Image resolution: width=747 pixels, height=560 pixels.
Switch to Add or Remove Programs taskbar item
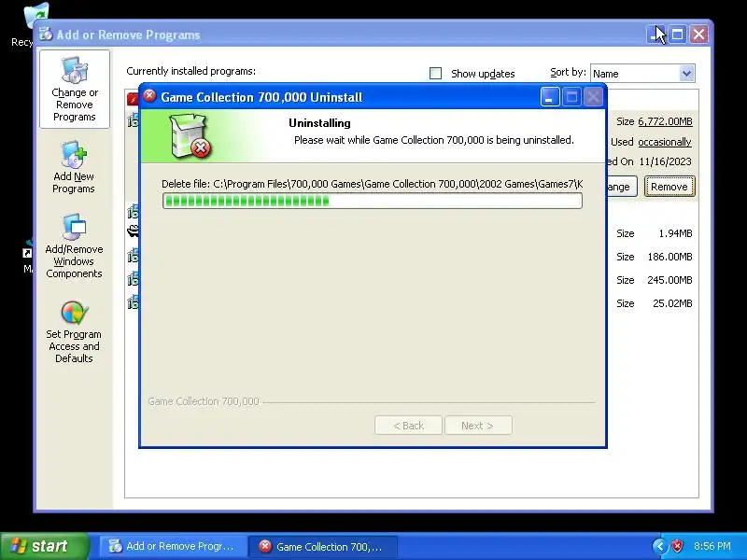coord(172,546)
